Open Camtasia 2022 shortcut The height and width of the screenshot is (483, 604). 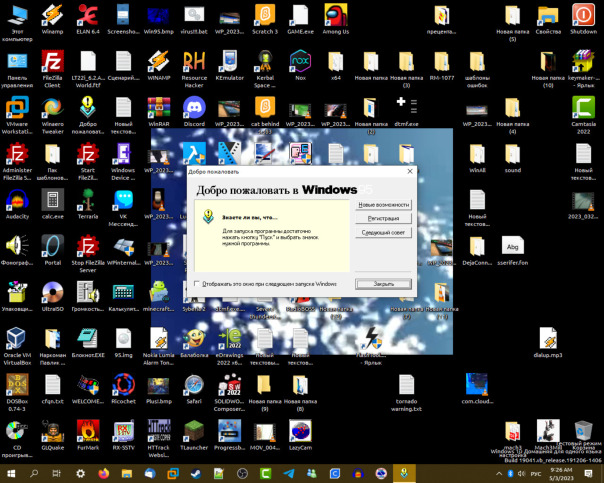[x=583, y=115]
